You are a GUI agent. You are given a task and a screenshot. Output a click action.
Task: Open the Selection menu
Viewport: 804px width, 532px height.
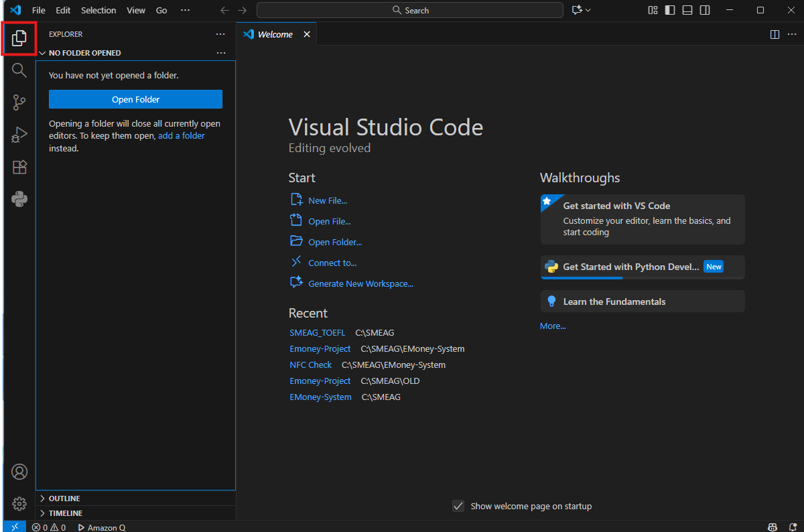click(x=98, y=10)
